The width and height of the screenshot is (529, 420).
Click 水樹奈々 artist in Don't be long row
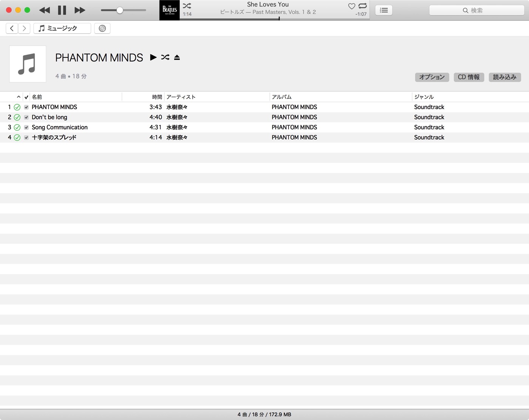(x=177, y=117)
